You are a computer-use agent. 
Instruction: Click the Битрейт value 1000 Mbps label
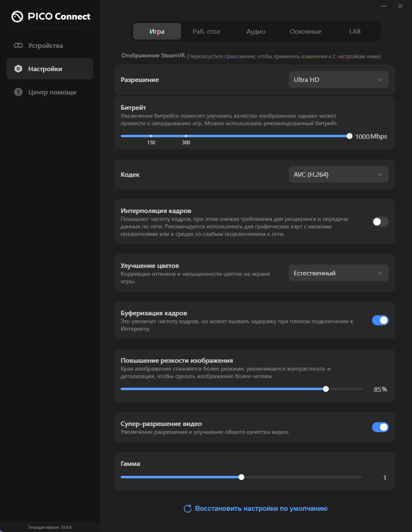(x=371, y=136)
